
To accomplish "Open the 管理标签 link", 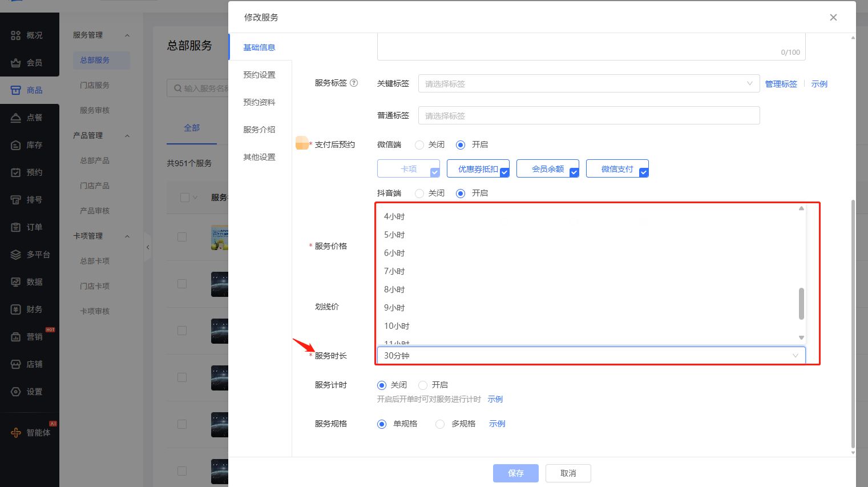I will point(781,84).
